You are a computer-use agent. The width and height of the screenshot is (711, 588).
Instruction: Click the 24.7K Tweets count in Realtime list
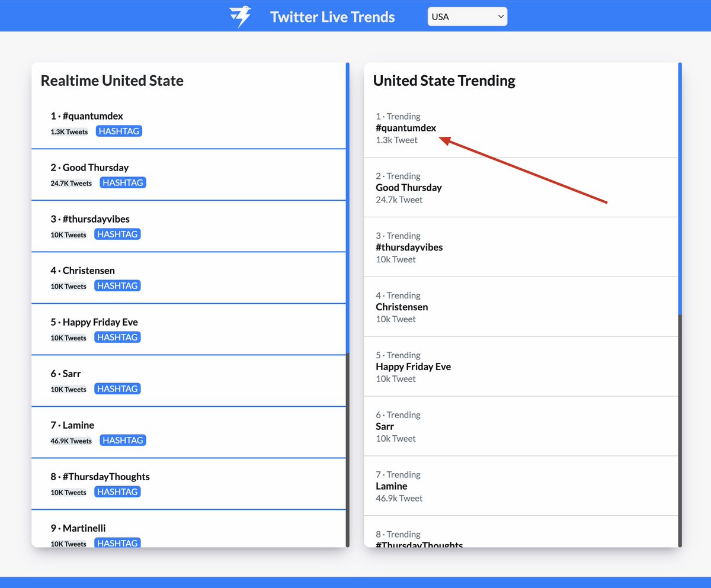tap(71, 183)
